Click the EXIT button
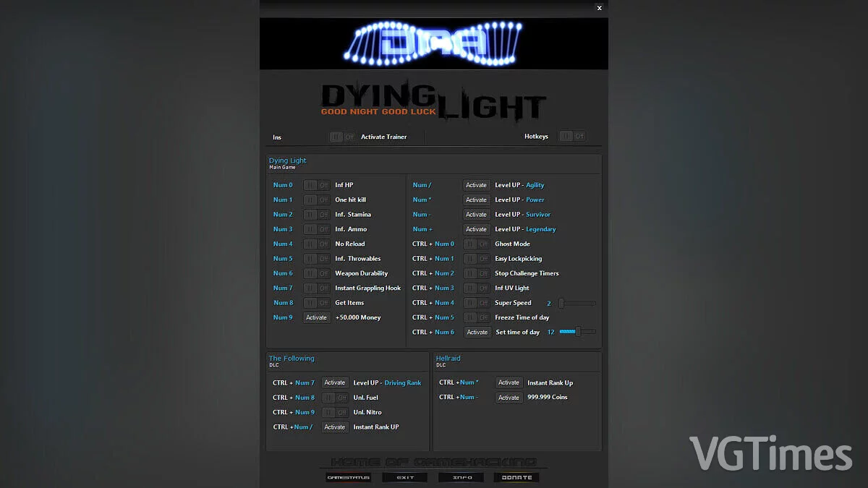 404,476
